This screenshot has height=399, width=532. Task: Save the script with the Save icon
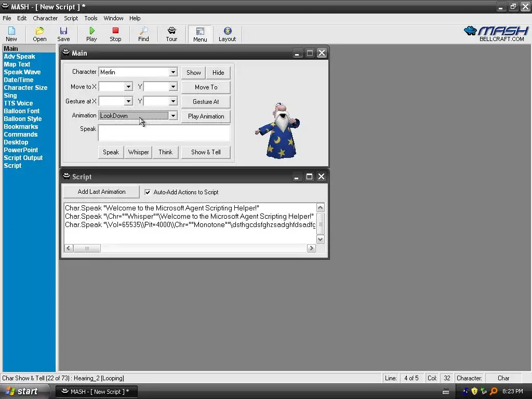(x=63, y=34)
